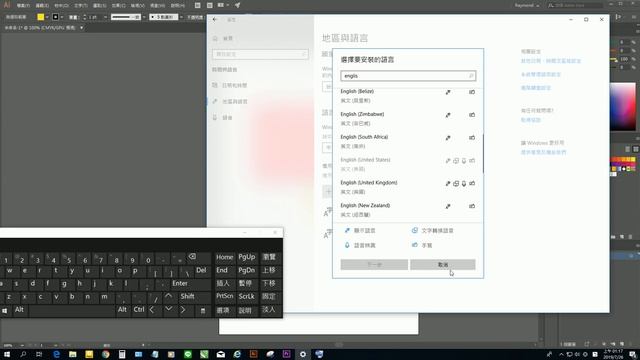
Task: Click the third related settings link on right
Action: point(536,88)
